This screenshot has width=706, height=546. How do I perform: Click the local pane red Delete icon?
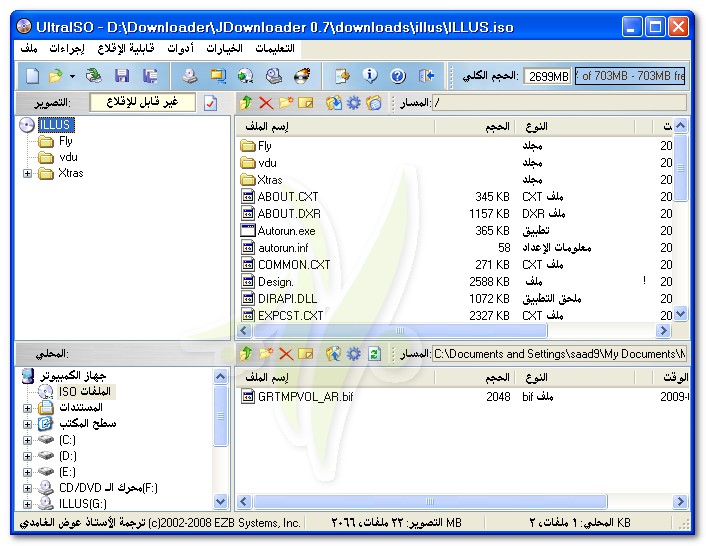pyautogui.click(x=286, y=354)
